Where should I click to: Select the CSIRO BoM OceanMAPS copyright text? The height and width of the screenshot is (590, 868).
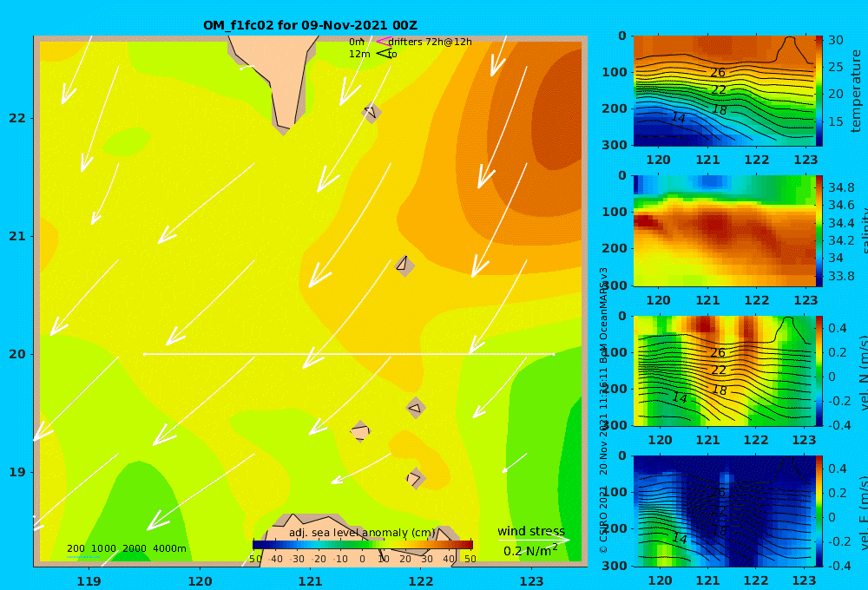(x=603, y=410)
